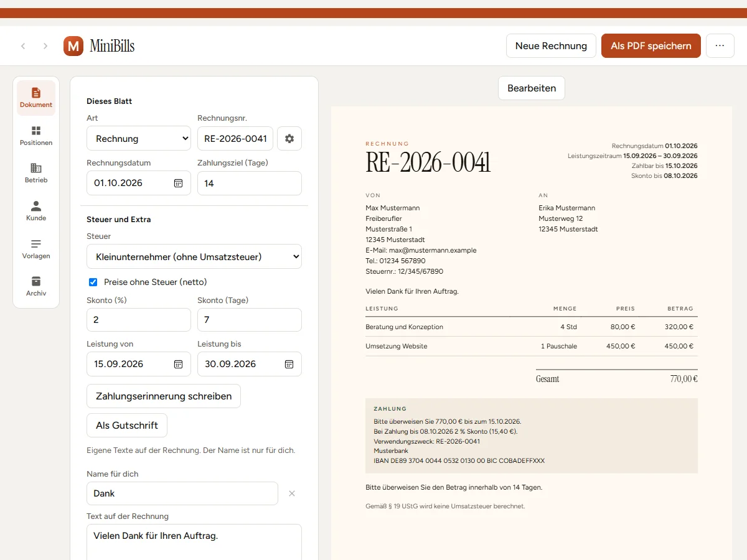Click the Zahlungsziel (Tage) field
The height and width of the screenshot is (560, 747).
[x=250, y=184]
